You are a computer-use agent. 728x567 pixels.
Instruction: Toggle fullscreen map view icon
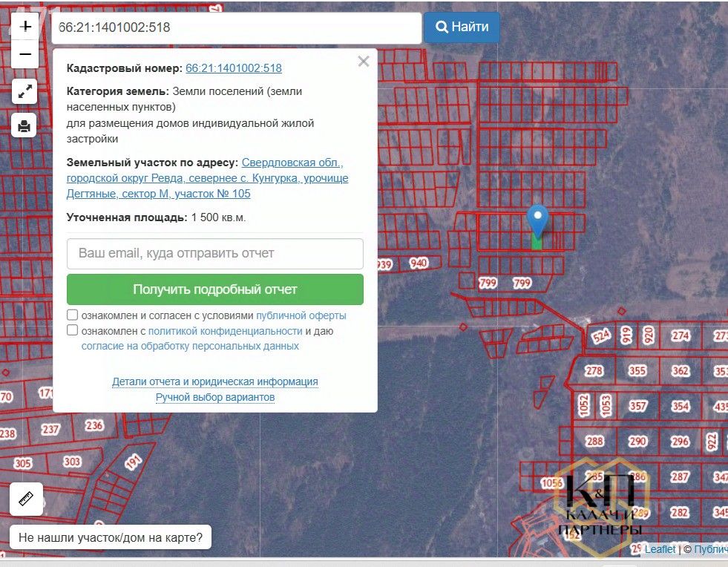(x=24, y=91)
